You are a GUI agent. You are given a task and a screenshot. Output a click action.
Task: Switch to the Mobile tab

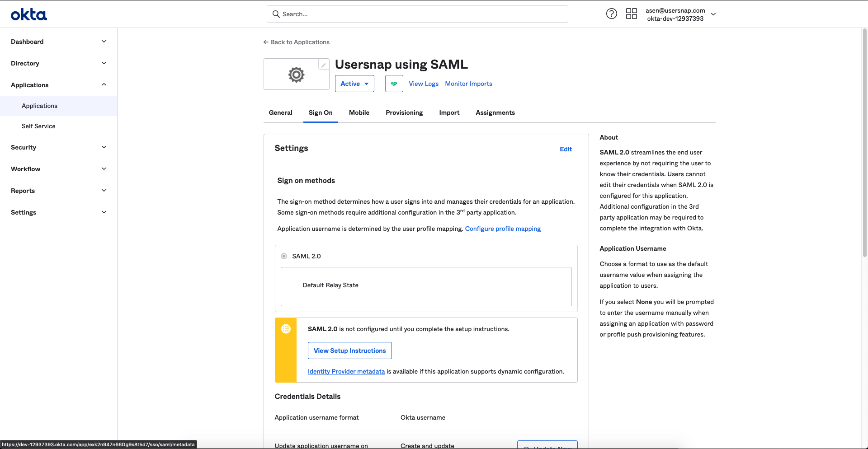[x=359, y=112]
